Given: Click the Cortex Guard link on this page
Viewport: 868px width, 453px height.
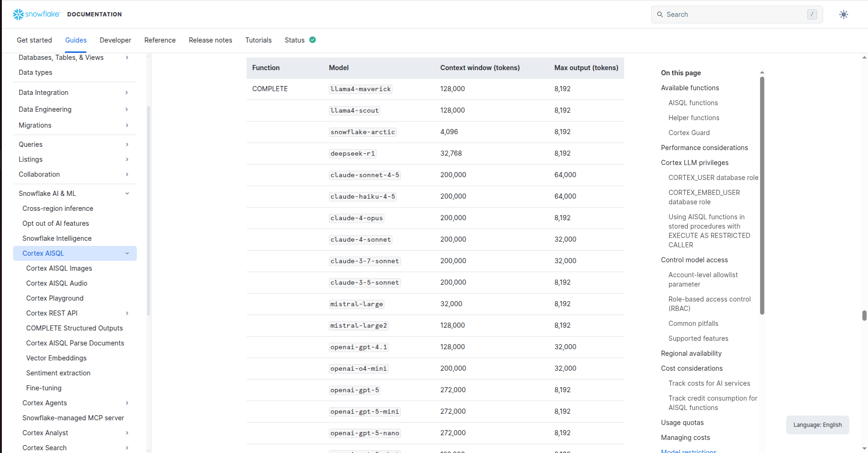Looking at the screenshot, I should pos(689,132).
